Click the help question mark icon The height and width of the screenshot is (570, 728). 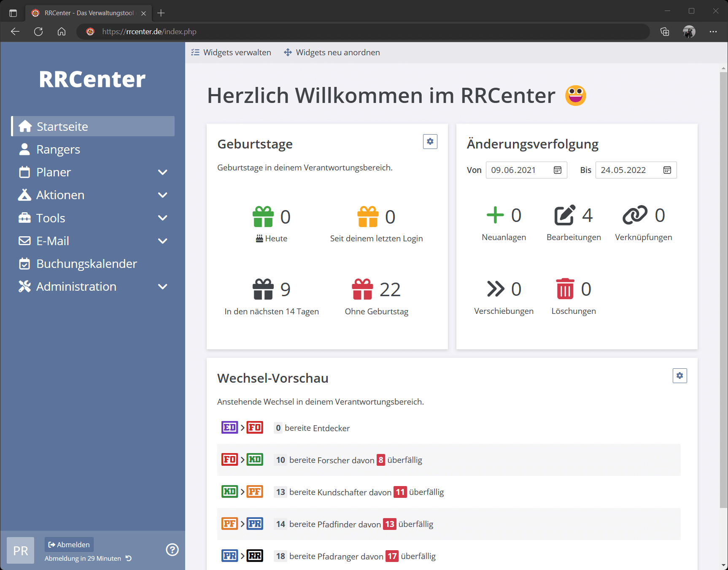click(x=172, y=550)
